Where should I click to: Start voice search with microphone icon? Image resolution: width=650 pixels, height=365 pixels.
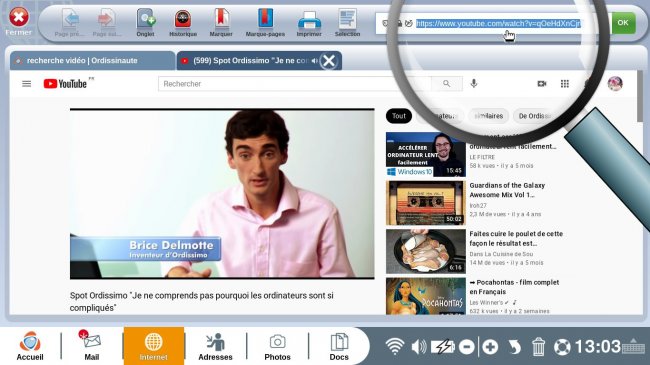[x=474, y=84]
